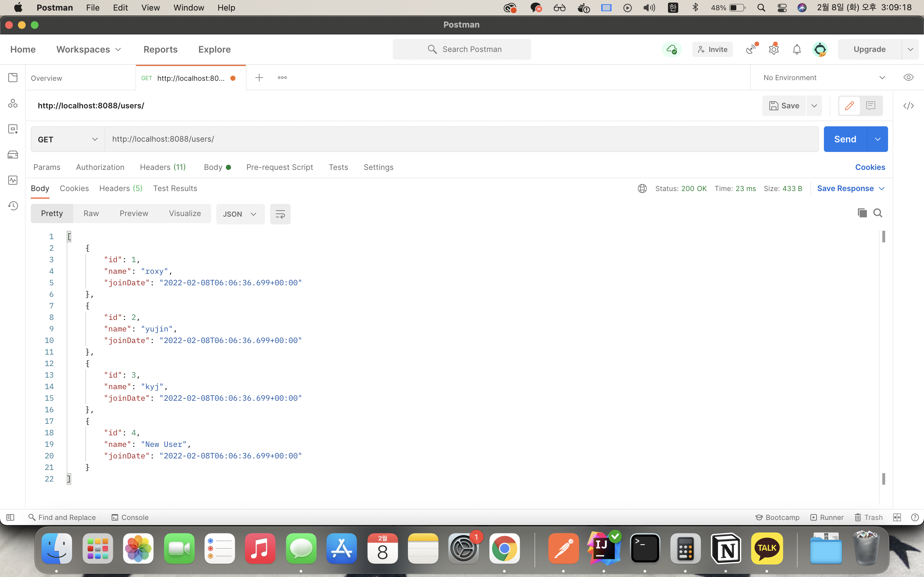Open the GET method dropdown
The width and height of the screenshot is (924, 577).
click(68, 139)
